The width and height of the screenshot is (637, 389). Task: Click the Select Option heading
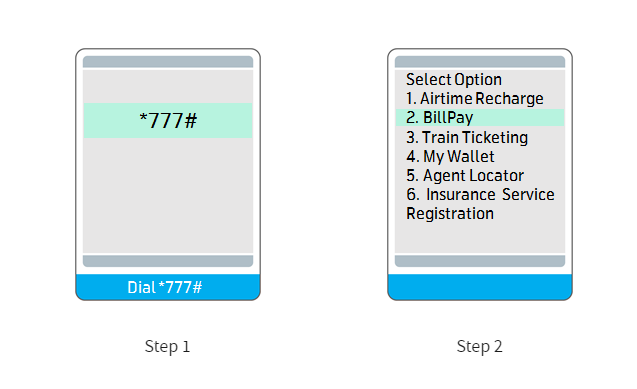pyautogui.click(x=454, y=80)
